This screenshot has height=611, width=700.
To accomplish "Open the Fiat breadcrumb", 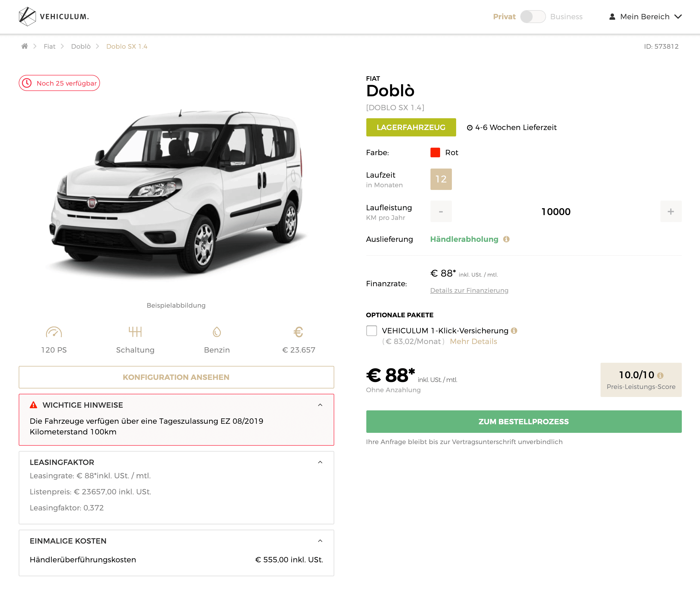I will pos(49,46).
